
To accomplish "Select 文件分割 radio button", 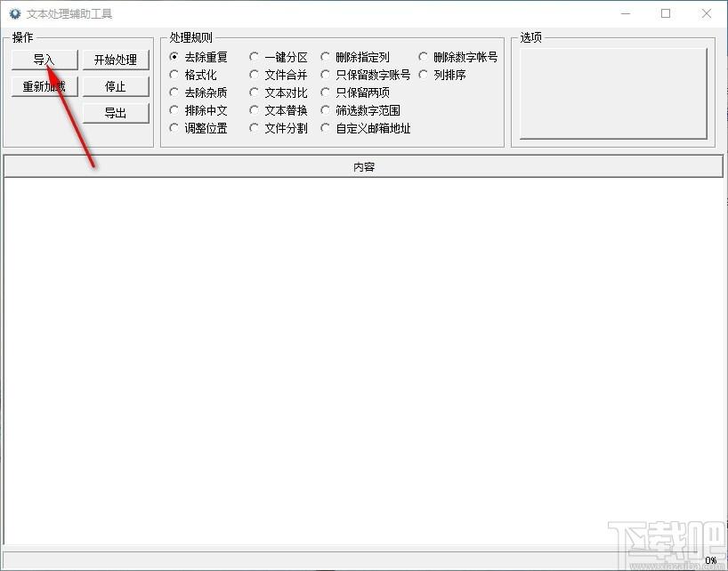I will point(279,128).
